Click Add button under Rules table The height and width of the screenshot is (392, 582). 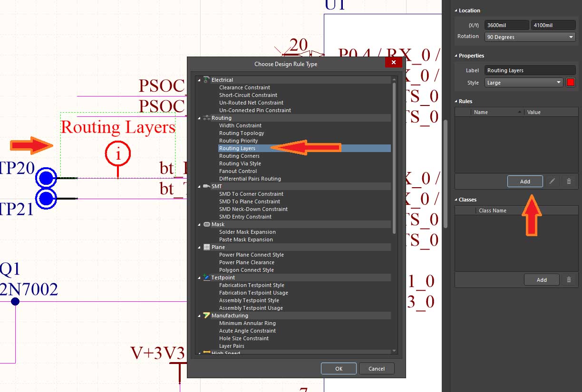pos(525,182)
